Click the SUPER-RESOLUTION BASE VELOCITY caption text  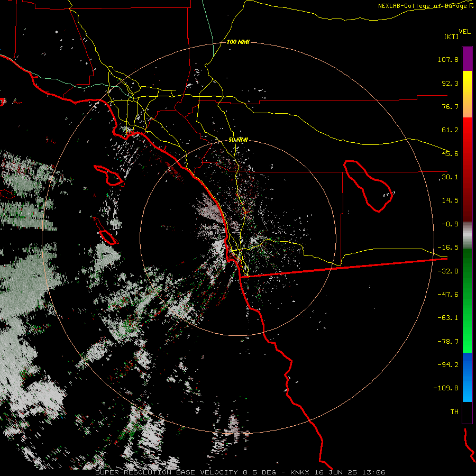tap(167, 472)
